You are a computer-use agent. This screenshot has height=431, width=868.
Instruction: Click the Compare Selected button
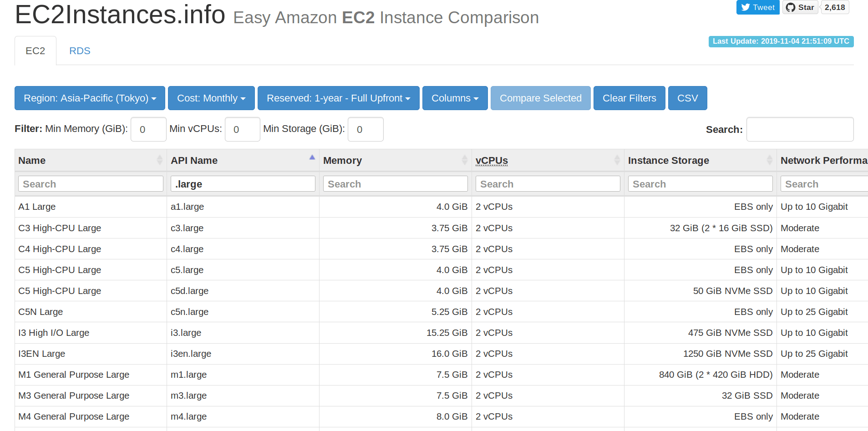[540, 98]
